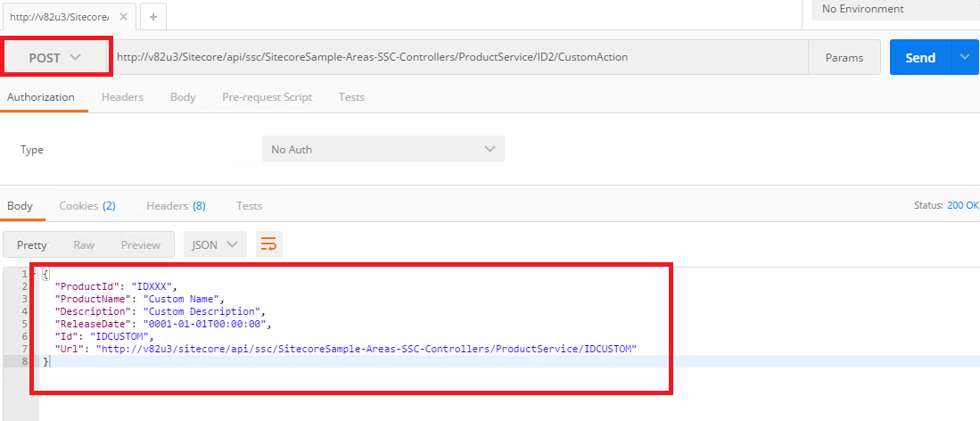Switch to Preview response view
The height and width of the screenshot is (421, 980).
141,244
